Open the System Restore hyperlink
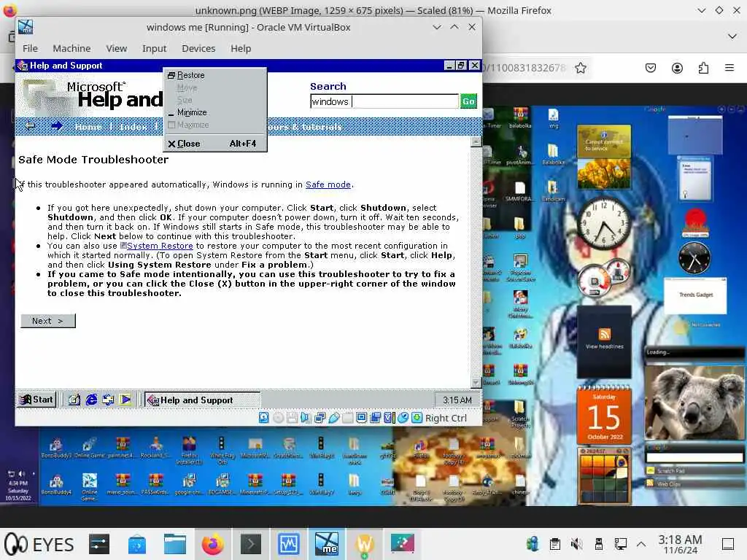The image size is (747, 560). pos(160,246)
